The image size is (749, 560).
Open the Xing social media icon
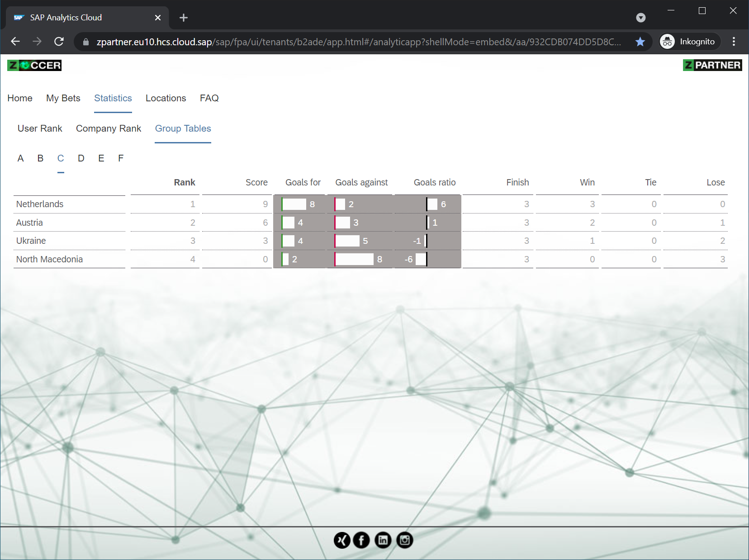(x=342, y=540)
